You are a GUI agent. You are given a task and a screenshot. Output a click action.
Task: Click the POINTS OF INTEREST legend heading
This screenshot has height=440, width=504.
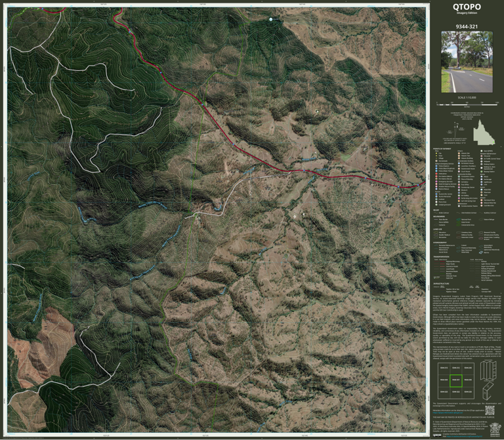click(442, 149)
